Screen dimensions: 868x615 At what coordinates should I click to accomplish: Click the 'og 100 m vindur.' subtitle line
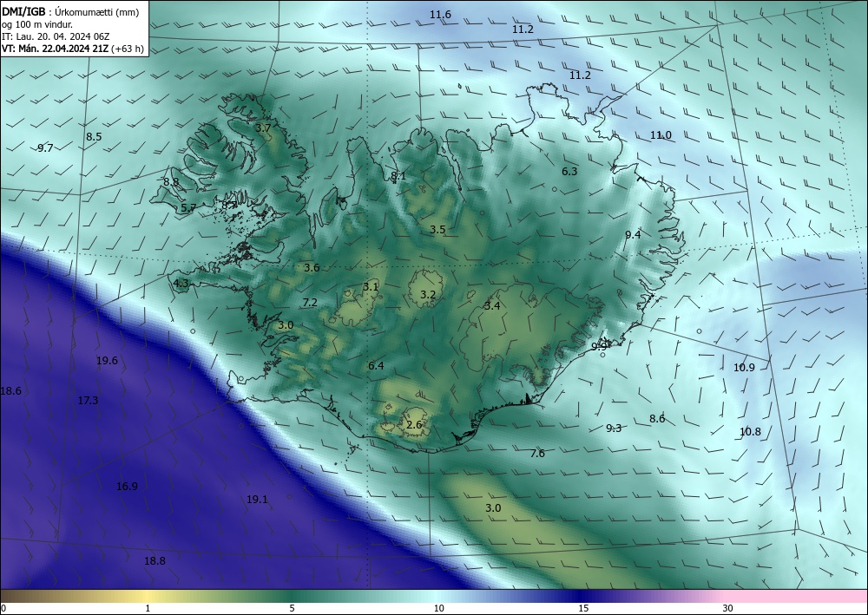tap(37, 24)
